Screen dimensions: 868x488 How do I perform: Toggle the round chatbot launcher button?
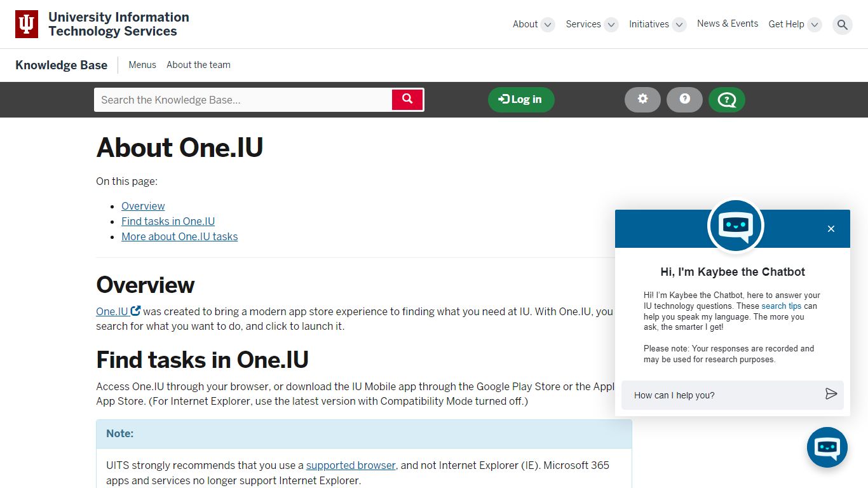click(x=827, y=447)
